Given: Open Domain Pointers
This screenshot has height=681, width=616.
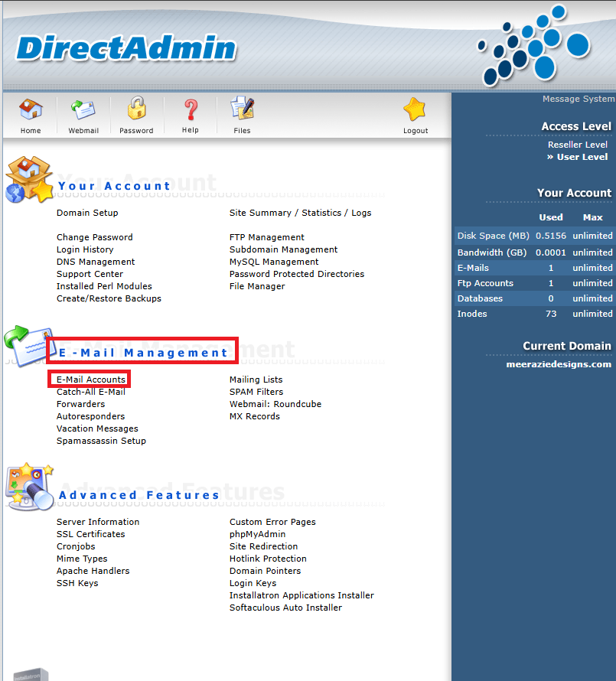Looking at the screenshot, I should (x=265, y=571).
